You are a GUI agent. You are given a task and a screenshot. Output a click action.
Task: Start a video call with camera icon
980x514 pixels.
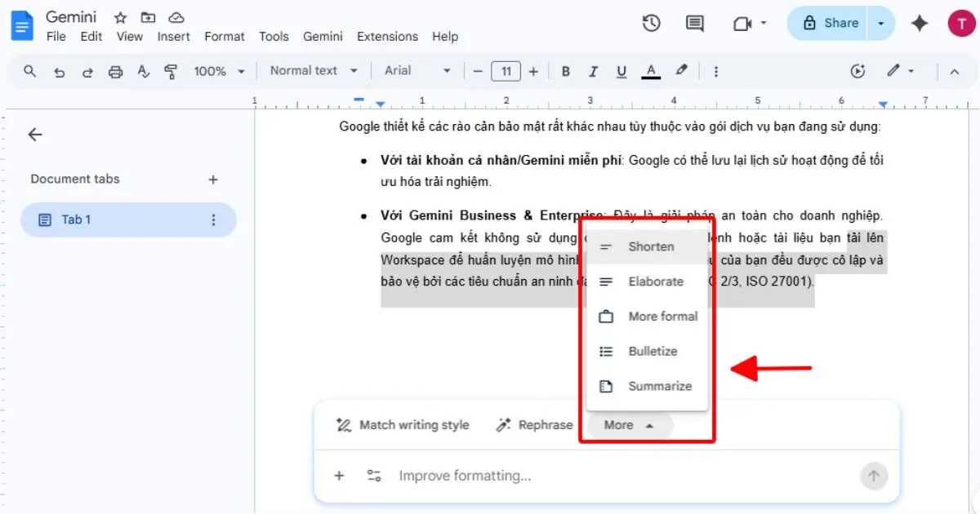742,24
